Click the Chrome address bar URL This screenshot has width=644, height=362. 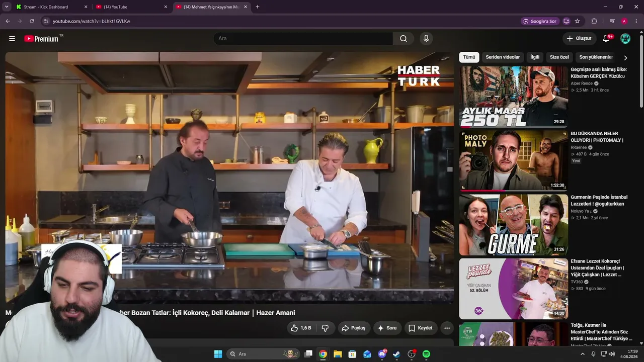click(92, 21)
